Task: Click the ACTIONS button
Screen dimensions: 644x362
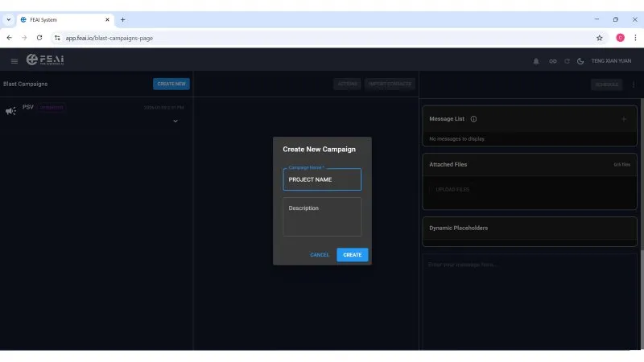Action: pos(348,84)
